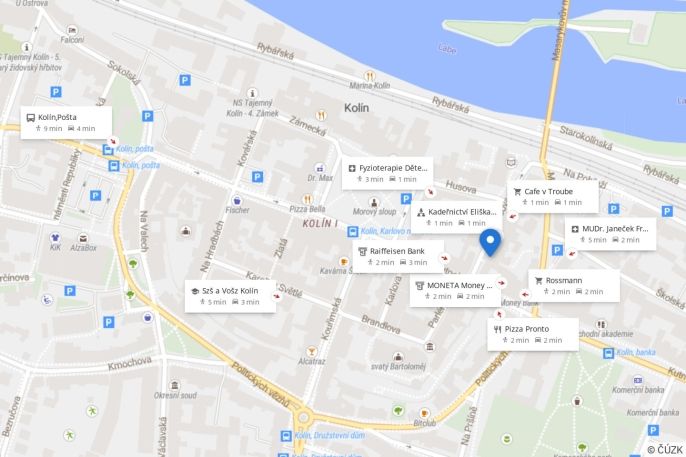This screenshot has width=686, height=457.
Task: Open the Szš a Vošz Kolín school card
Action: tap(230, 296)
